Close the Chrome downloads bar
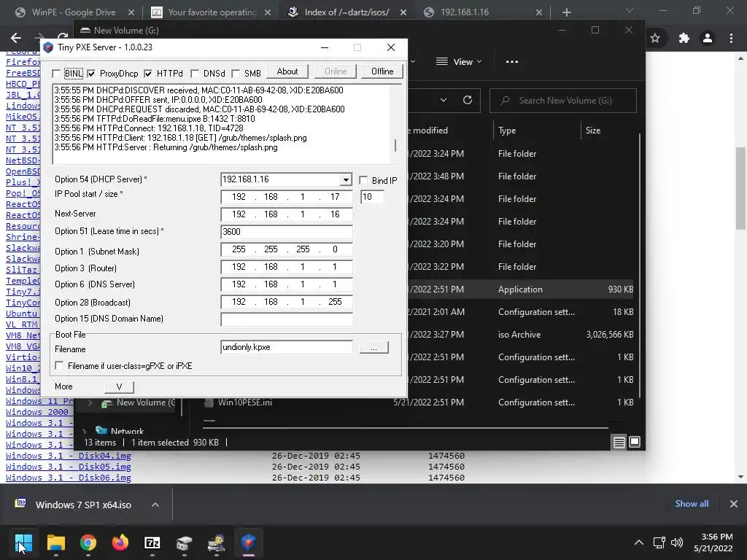 734,504
